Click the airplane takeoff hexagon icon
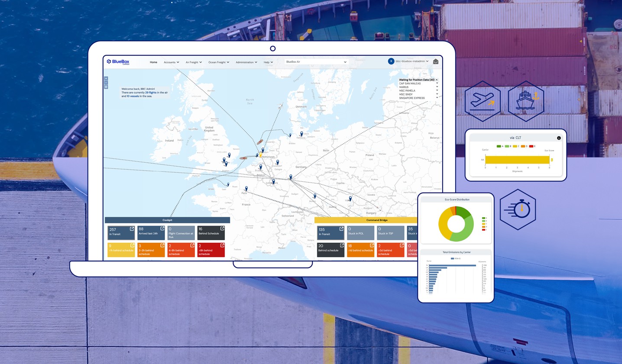This screenshot has height=364, width=622. (483, 100)
